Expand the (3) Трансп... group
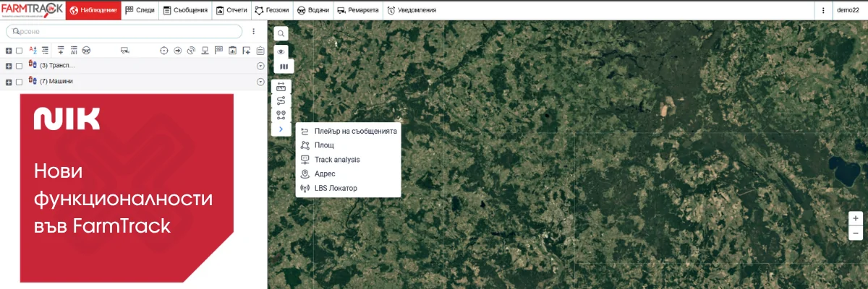 click(x=9, y=66)
